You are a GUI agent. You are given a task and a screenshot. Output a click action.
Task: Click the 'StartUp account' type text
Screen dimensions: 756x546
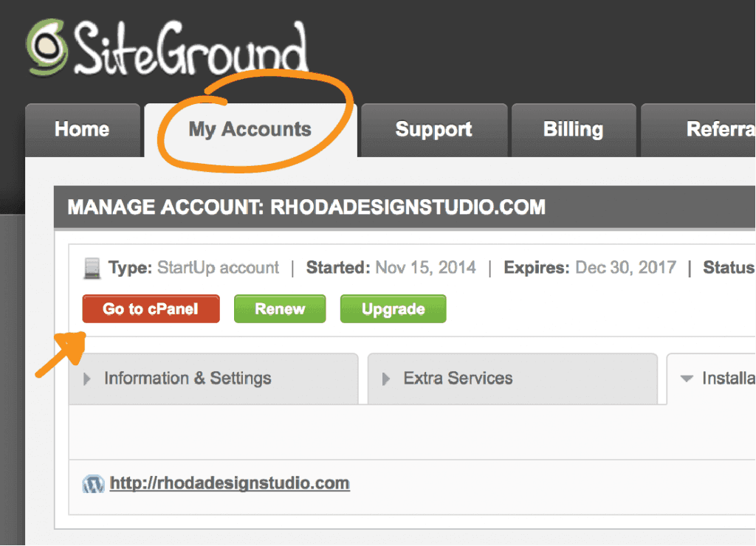point(219,267)
